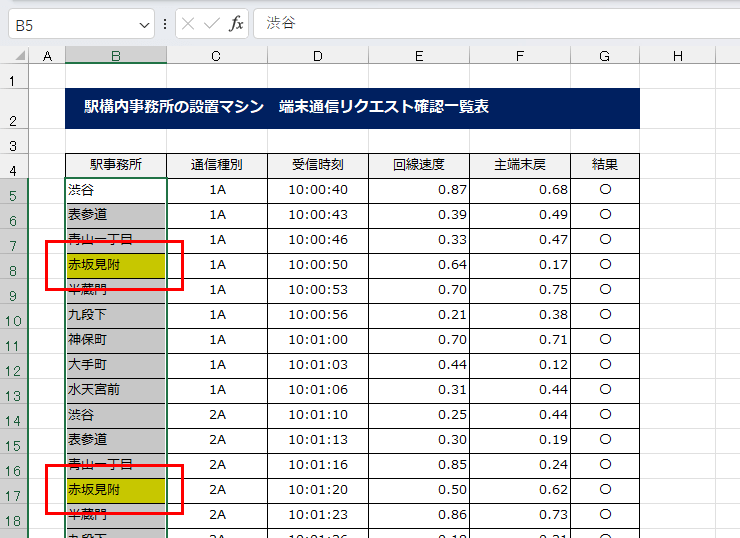Viewport: 740px width, 538px height.
Task: Select row 10 header
Action: click(14, 316)
